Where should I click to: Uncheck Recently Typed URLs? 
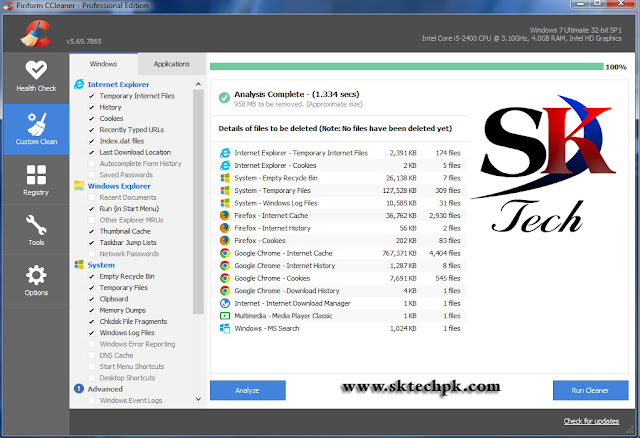[92, 130]
